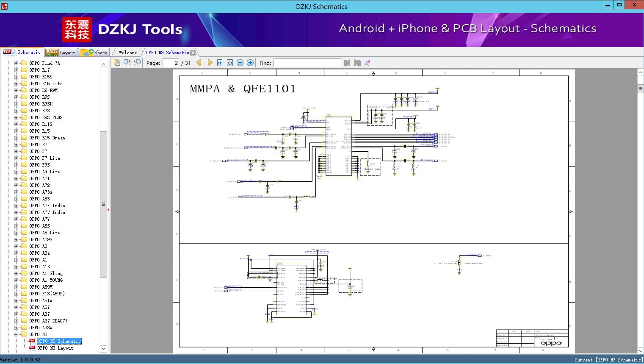The image size is (644, 364).
Task: Click the copy pages icon in toolbar
Action: tap(117, 63)
